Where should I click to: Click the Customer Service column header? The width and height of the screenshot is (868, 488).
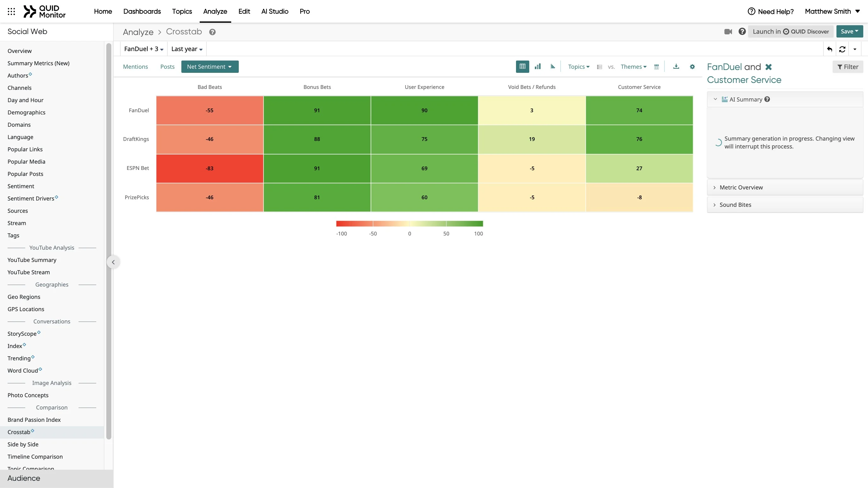coord(639,87)
